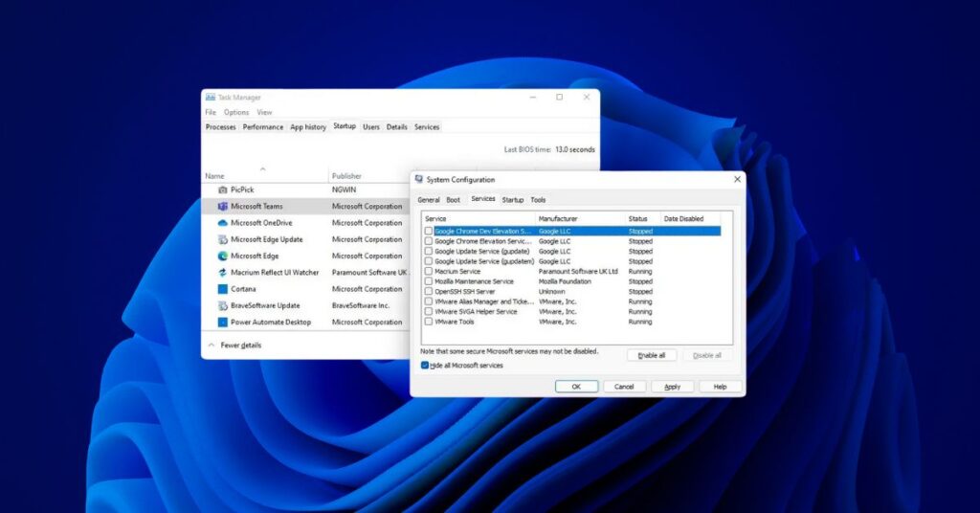The height and width of the screenshot is (513, 980).
Task: Switch to Performance tab in Task Manager
Action: click(263, 127)
